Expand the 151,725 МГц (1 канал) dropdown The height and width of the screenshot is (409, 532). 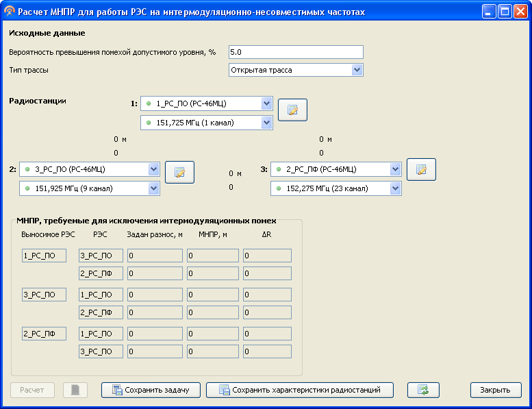[x=266, y=123]
